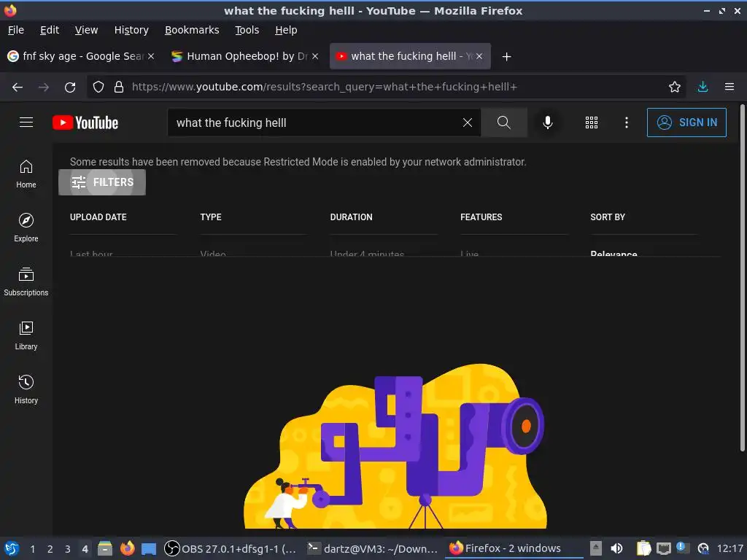Launch file manager from taskbar
This screenshot has height=560, width=747.
coord(105,548)
